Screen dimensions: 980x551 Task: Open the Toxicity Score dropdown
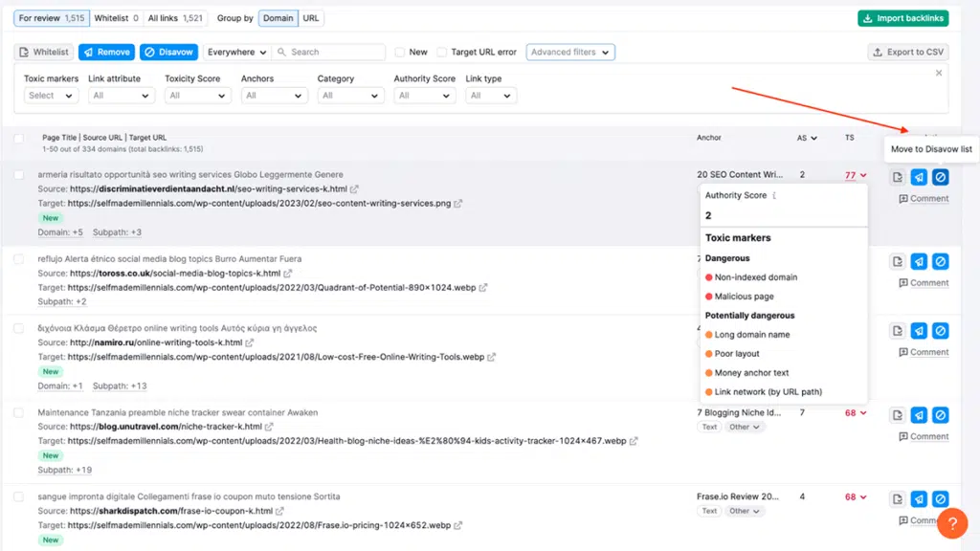coord(197,96)
